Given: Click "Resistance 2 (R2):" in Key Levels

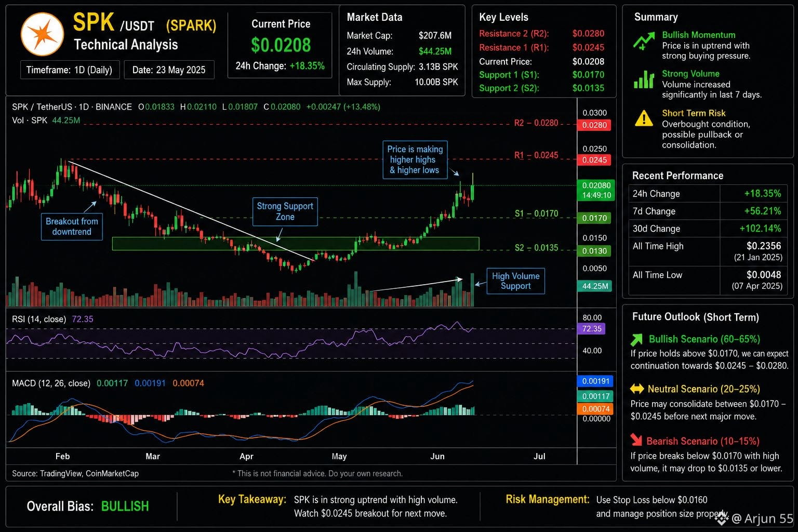Looking at the screenshot, I should [x=514, y=34].
